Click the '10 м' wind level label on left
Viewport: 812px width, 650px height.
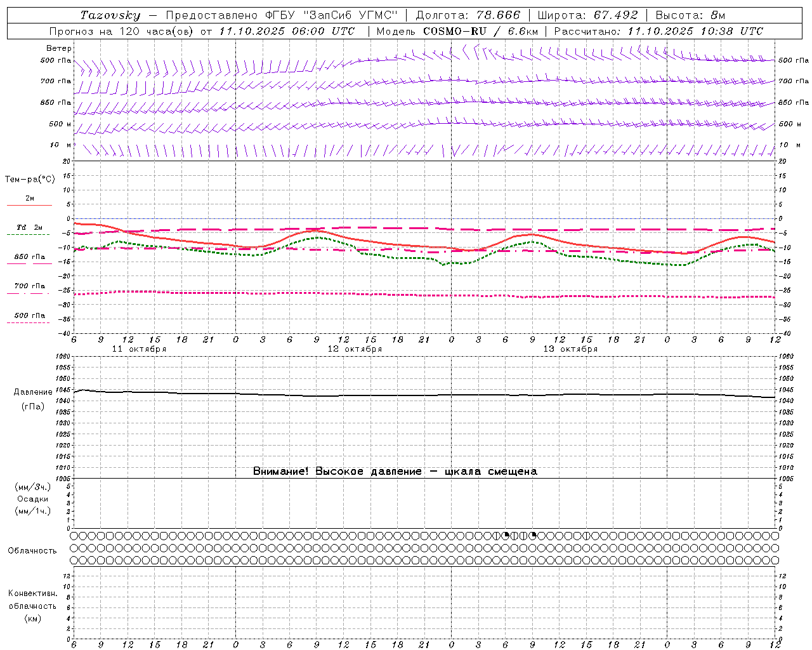pyautogui.click(x=60, y=145)
